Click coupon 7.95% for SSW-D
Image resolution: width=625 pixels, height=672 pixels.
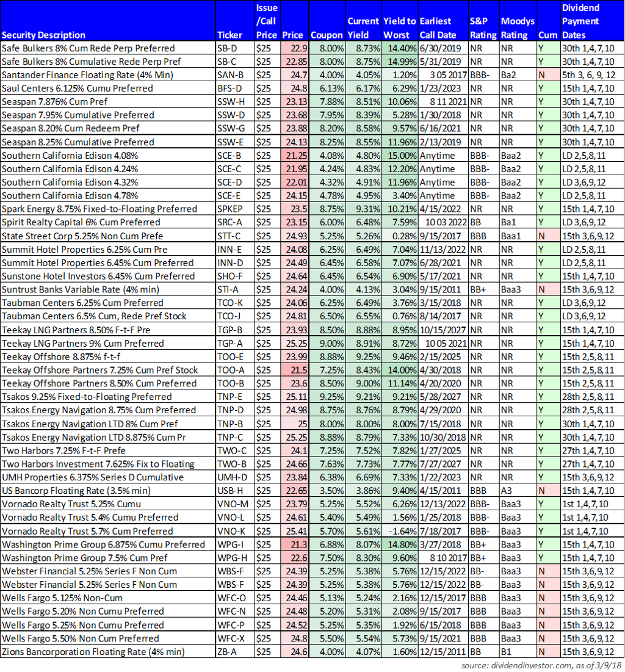(x=327, y=115)
